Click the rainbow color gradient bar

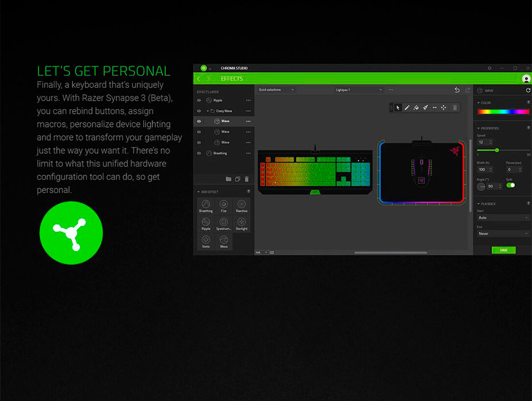(x=503, y=111)
